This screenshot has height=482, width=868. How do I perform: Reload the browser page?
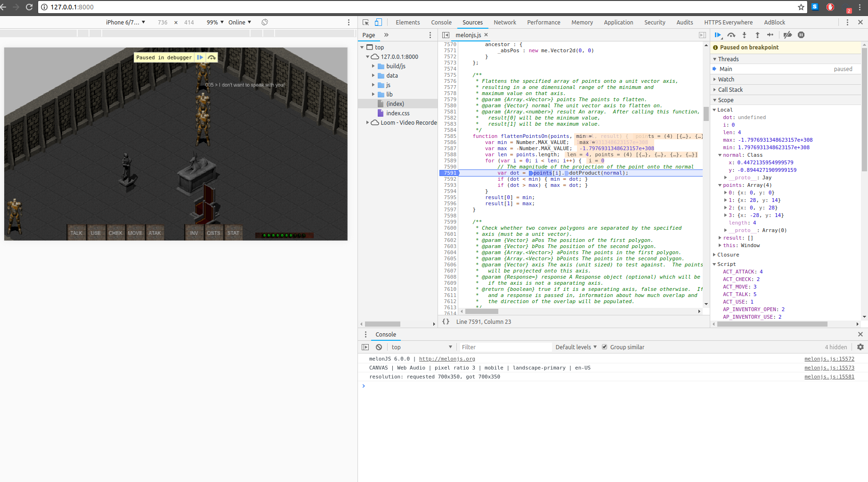(29, 7)
